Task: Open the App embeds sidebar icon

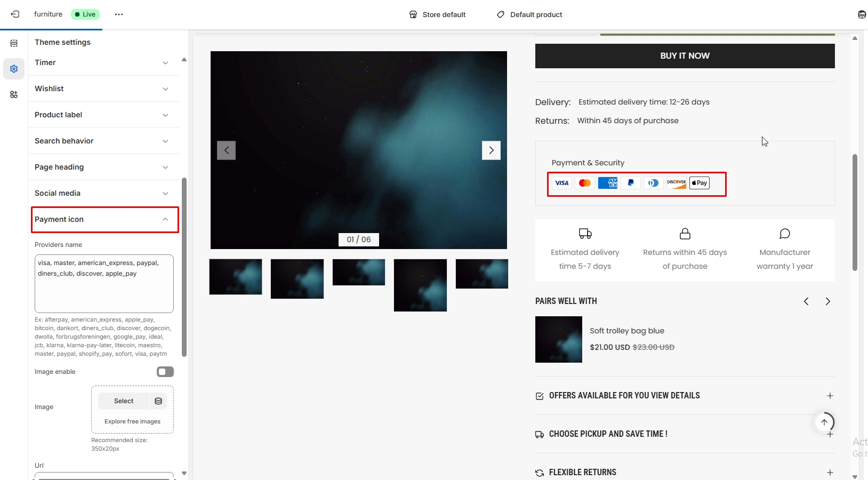Action: click(x=14, y=94)
